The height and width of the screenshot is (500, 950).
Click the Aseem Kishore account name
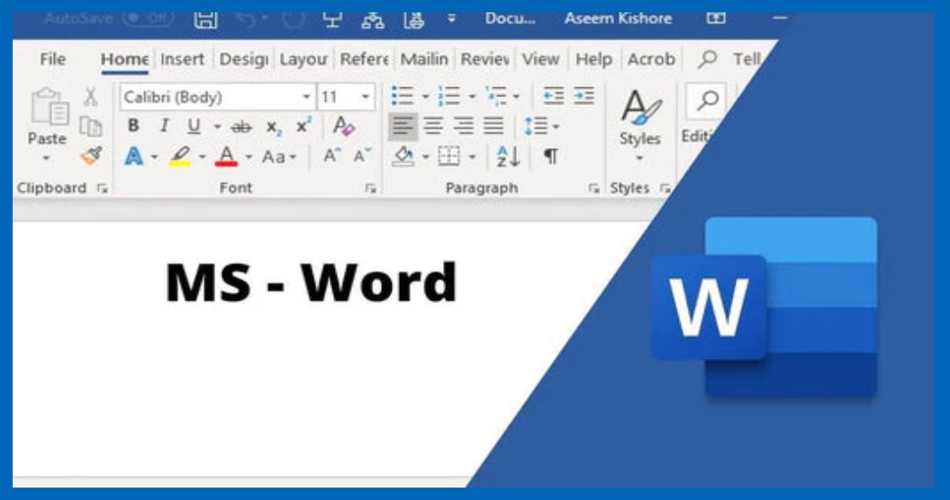coord(618,19)
